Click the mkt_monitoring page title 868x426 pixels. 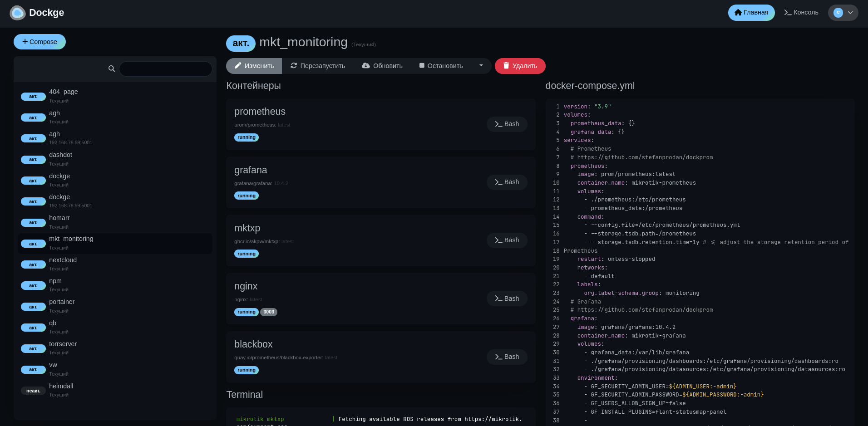pyautogui.click(x=303, y=42)
